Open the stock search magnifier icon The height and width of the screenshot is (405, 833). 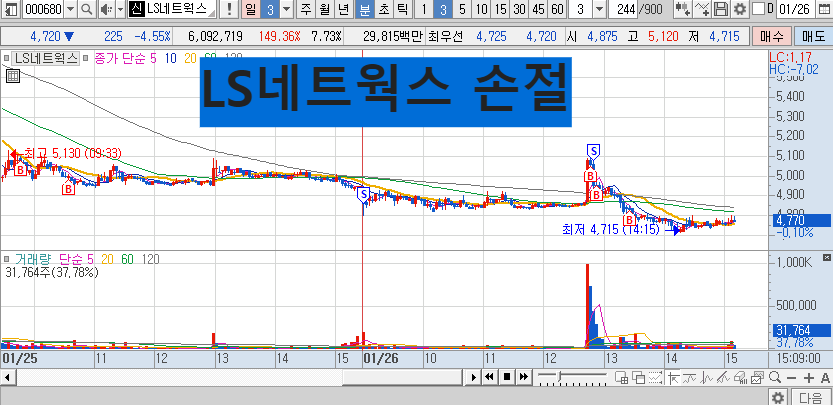[x=87, y=9]
